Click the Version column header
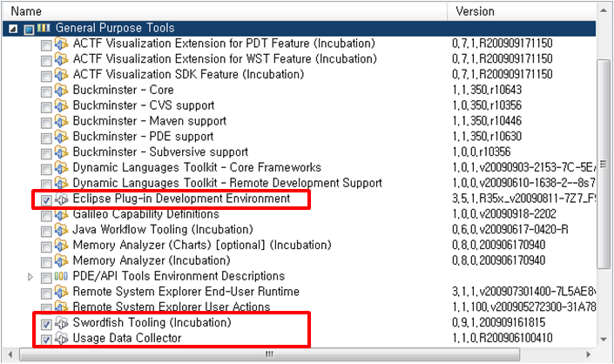 (523, 11)
